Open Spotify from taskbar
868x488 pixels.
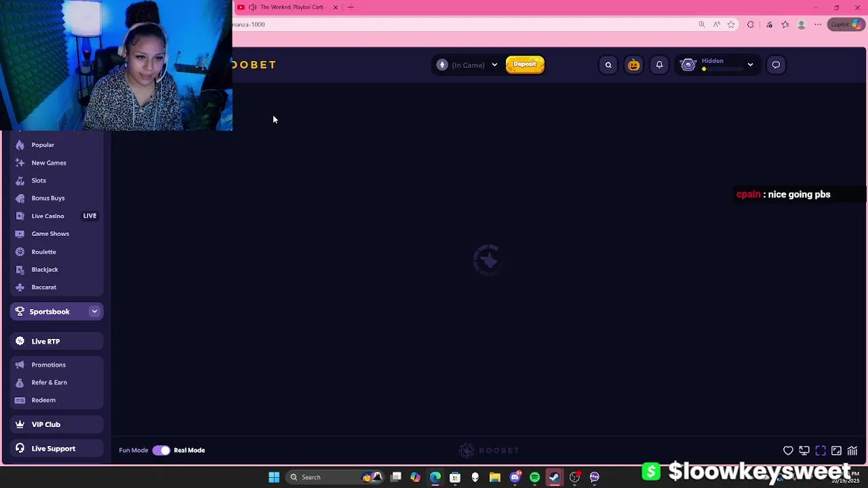[534, 477]
